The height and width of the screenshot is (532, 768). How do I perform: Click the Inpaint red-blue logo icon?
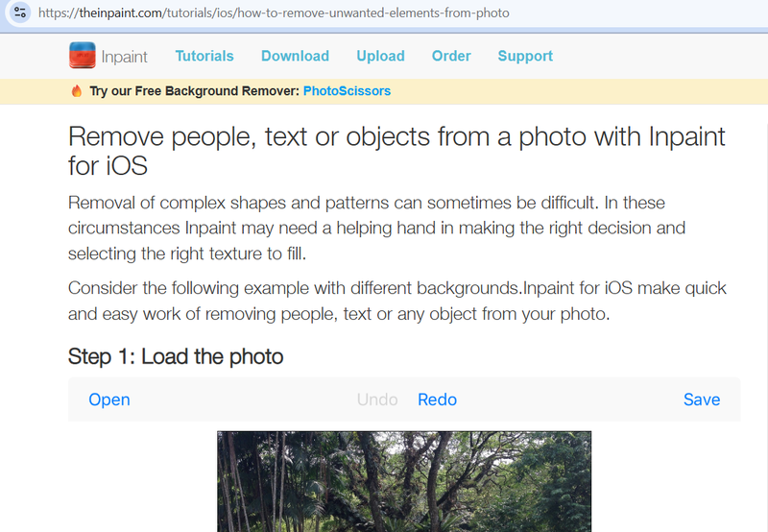pyautogui.click(x=83, y=56)
